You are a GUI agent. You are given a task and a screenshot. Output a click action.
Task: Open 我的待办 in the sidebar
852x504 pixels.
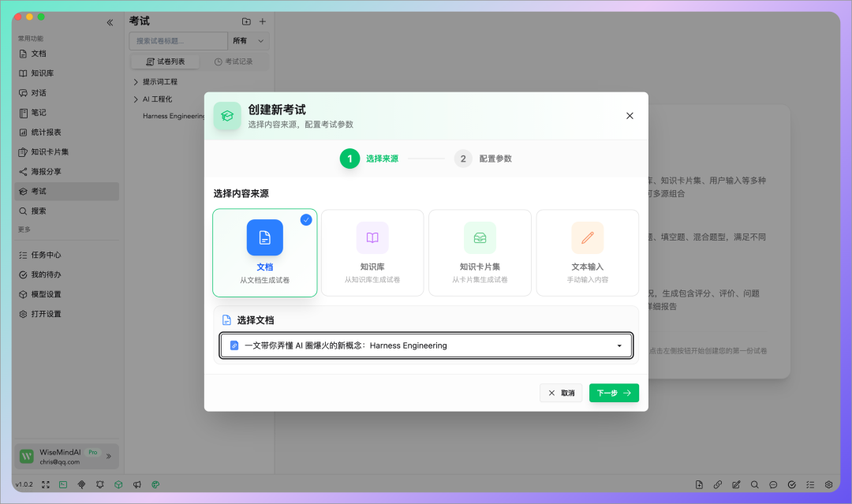click(66, 274)
